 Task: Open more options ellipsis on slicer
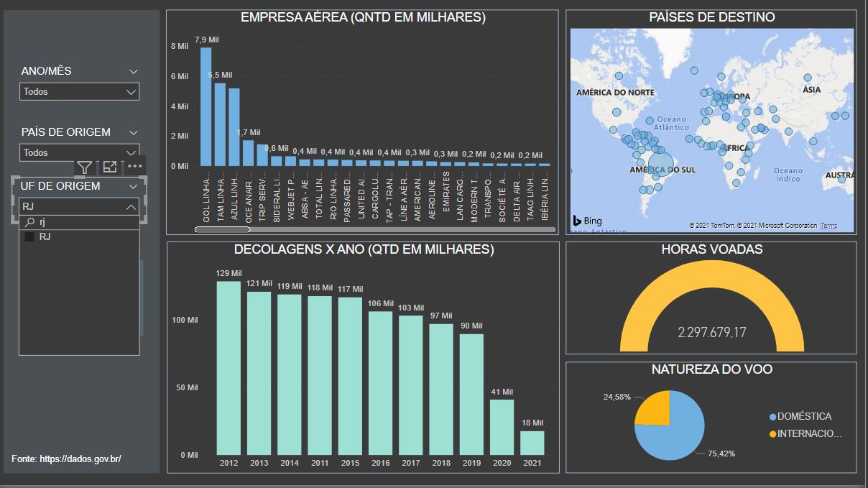[135, 167]
